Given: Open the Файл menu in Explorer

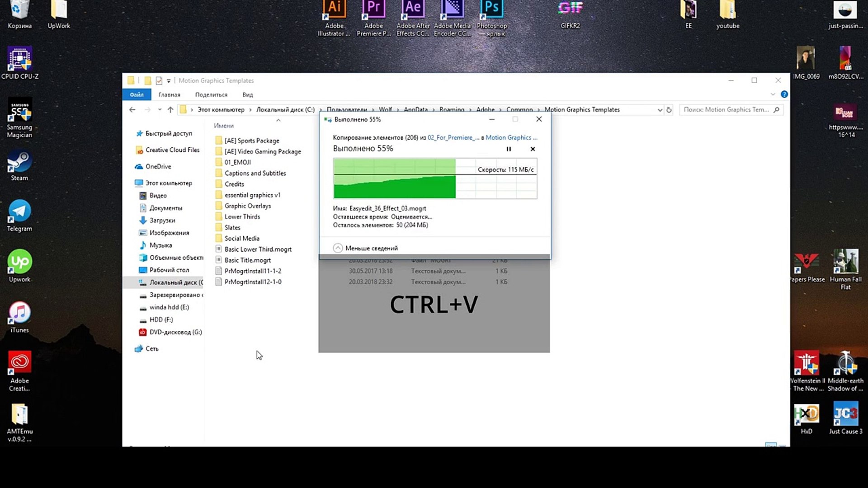Looking at the screenshot, I should (x=137, y=94).
